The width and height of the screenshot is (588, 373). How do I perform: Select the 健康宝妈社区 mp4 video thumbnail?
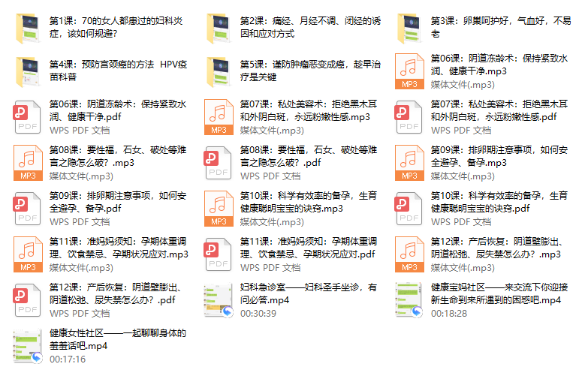point(409,300)
